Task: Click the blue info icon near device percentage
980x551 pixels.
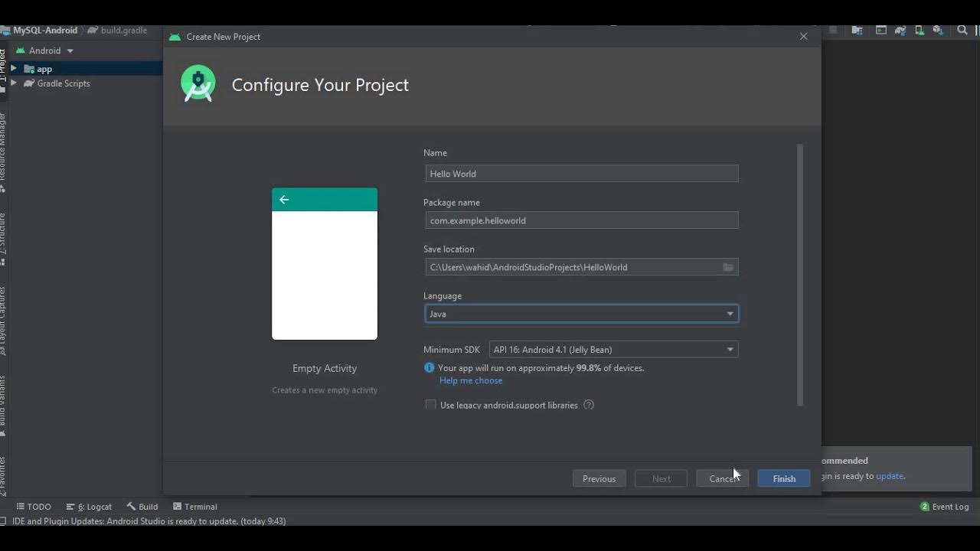Action: point(430,368)
